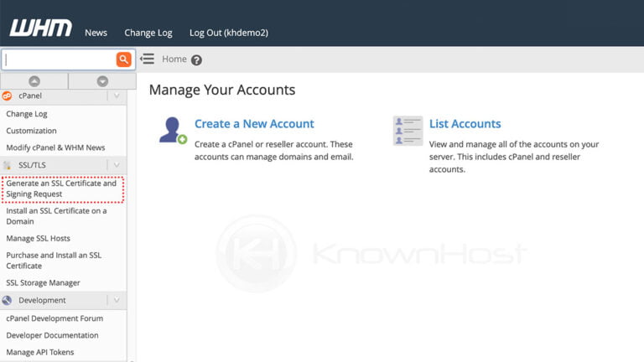This screenshot has width=644, height=362.
Task: Click the Create a New Account user icon
Action: (x=172, y=131)
